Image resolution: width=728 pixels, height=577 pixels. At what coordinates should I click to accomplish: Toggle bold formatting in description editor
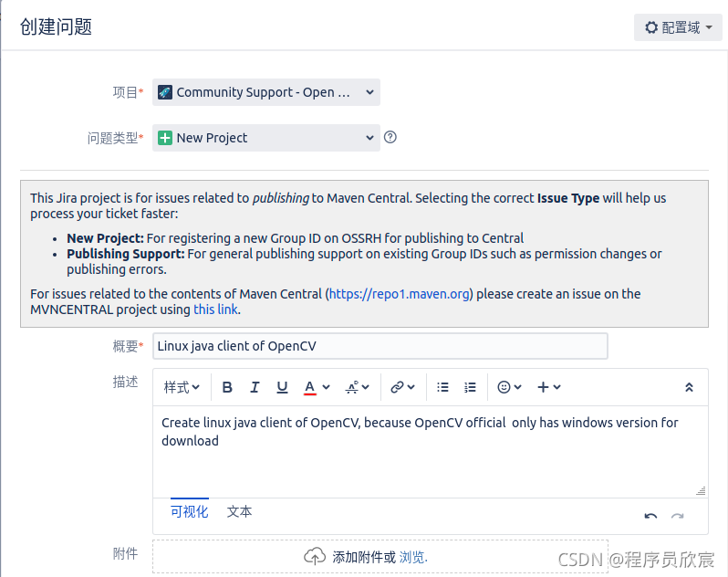[227, 387]
